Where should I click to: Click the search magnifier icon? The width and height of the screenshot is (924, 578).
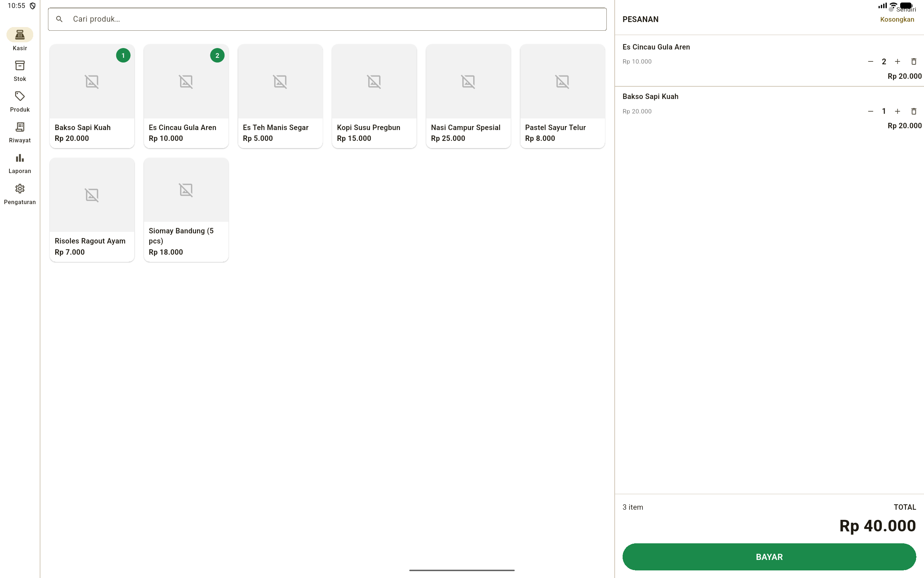tap(59, 19)
